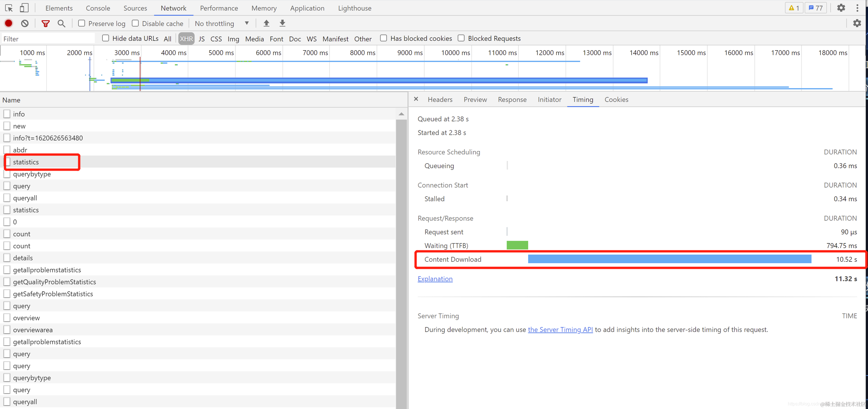The width and height of the screenshot is (868, 409).
Task: Enable the Preserve log checkbox
Action: click(82, 23)
